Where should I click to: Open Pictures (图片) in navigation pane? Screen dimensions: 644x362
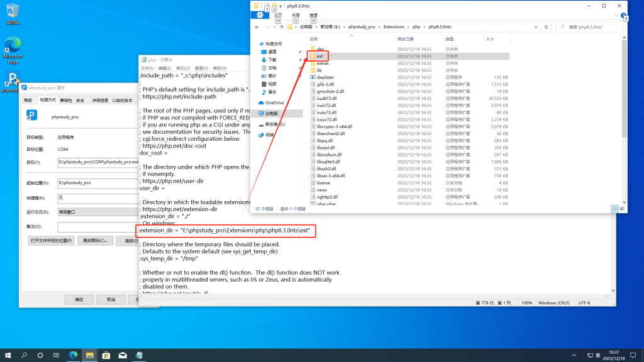coord(272,76)
